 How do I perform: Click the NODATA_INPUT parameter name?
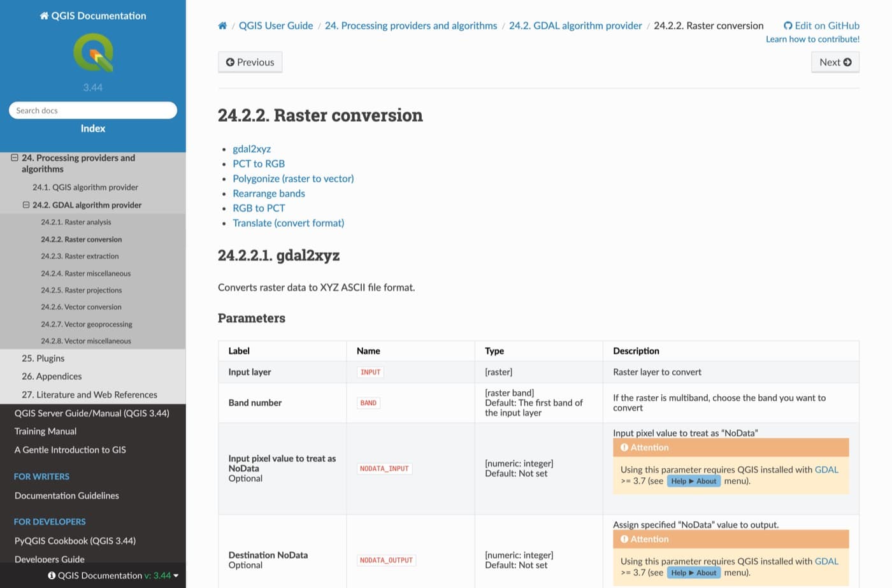(384, 469)
